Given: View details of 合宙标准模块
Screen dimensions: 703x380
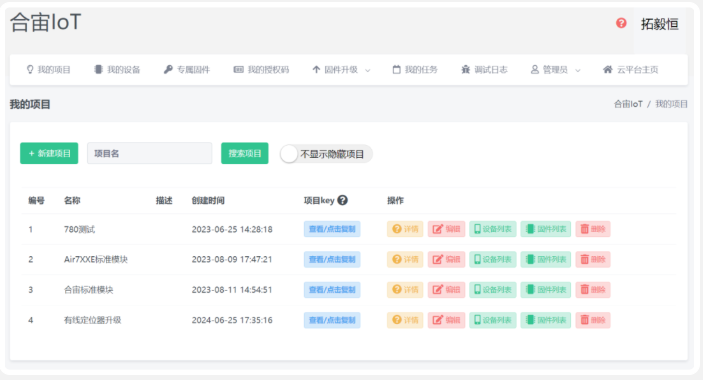Looking at the screenshot, I should [x=405, y=289].
